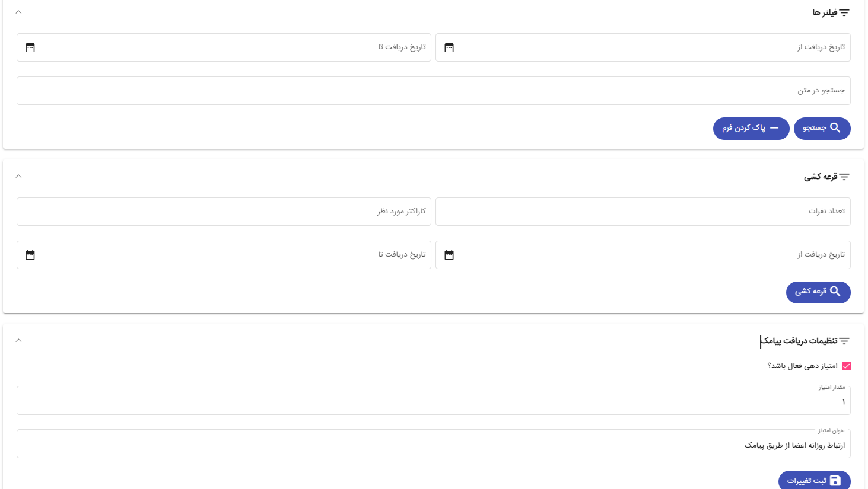Open calendar for lottery 'تاریخ دریافت تا'
This screenshot has height=489, width=868.
pyautogui.click(x=30, y=255)
